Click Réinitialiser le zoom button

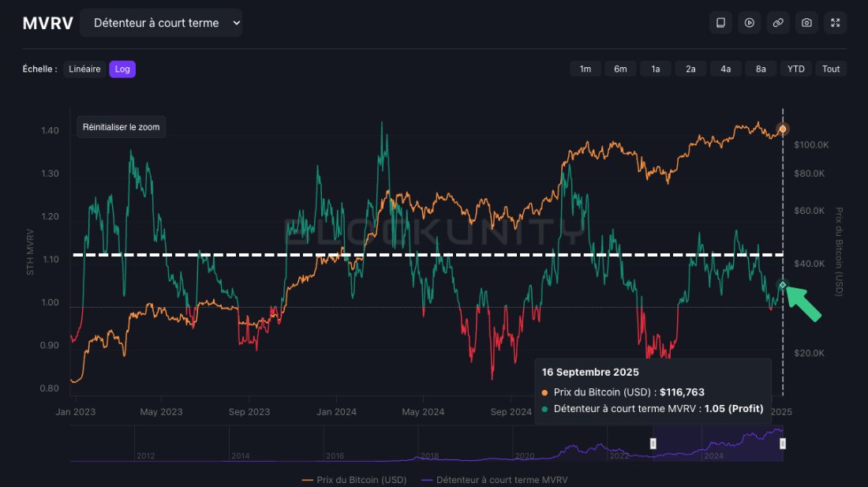pyautogui.click(x=122, y=127)
